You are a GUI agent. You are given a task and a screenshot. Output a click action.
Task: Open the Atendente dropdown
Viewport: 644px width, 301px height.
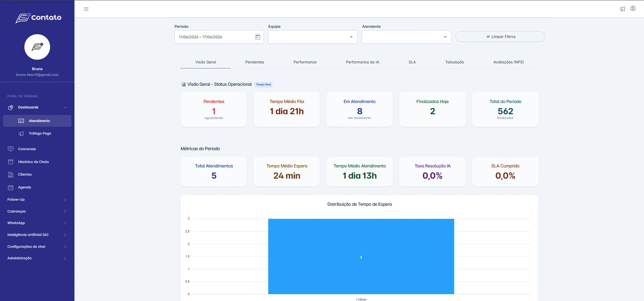pos(406,37)
